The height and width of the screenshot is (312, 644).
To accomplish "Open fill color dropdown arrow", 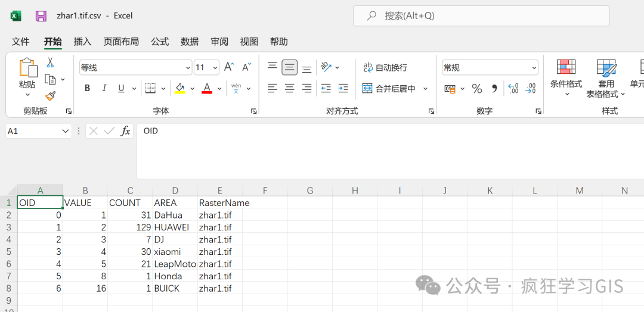I will 192,89.
